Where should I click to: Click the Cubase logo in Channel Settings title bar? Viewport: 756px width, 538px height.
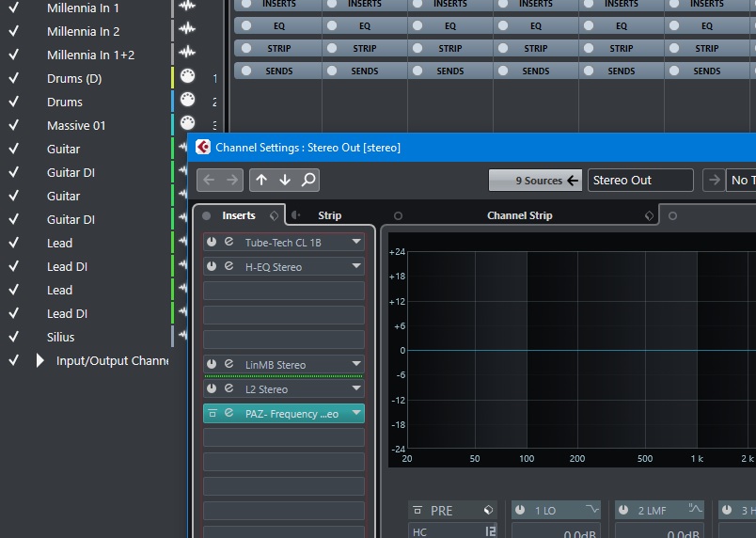203,147
